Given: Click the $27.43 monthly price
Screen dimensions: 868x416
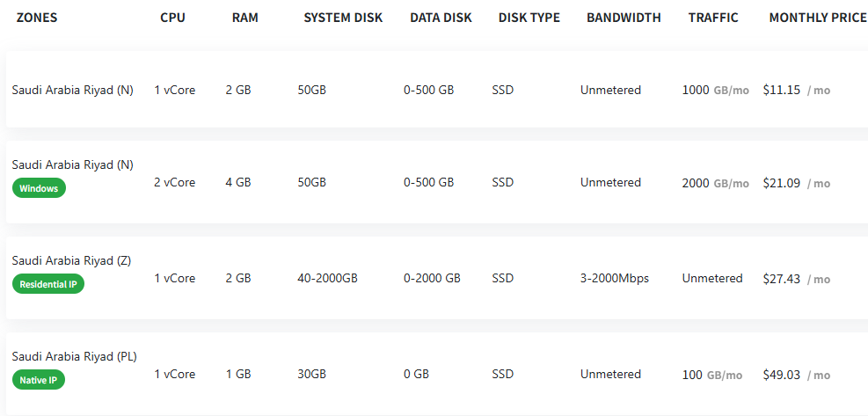Looking at the screenshot, I should coord(782,279).
